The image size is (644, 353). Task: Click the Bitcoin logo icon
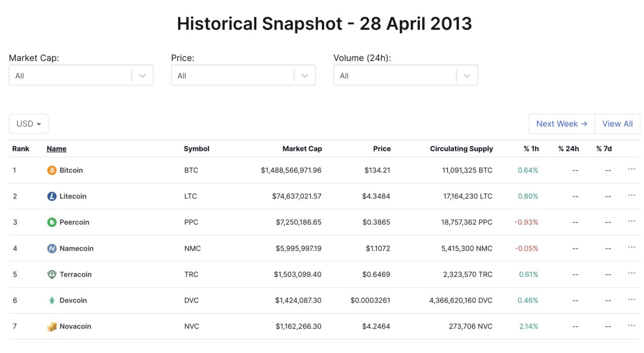click(x=52, y=171)
